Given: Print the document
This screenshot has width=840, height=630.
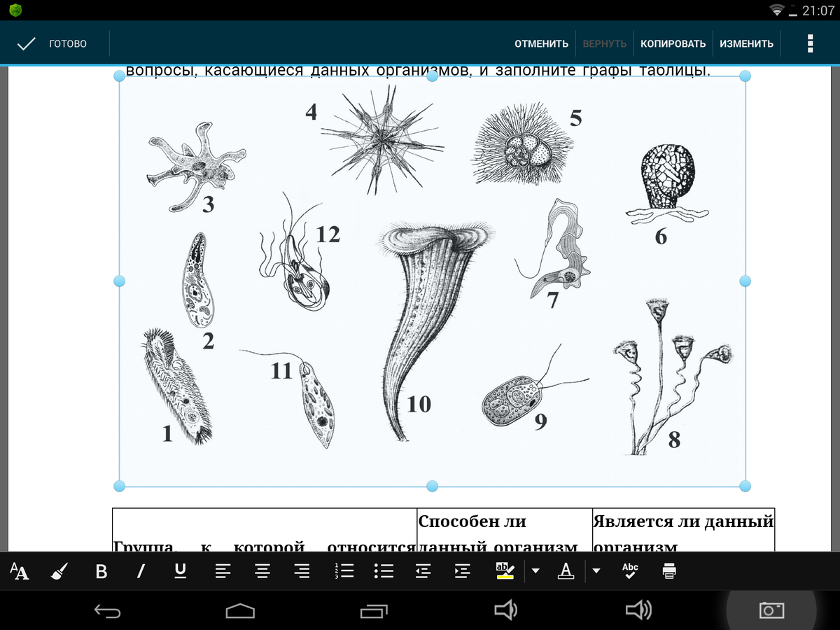Looking at the screenshot, I should point(669,571).
